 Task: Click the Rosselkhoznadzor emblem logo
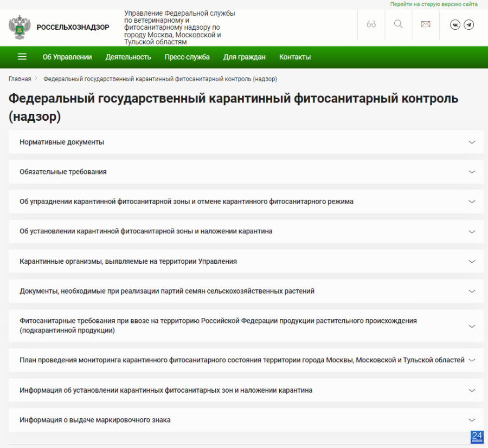(20, 28)
